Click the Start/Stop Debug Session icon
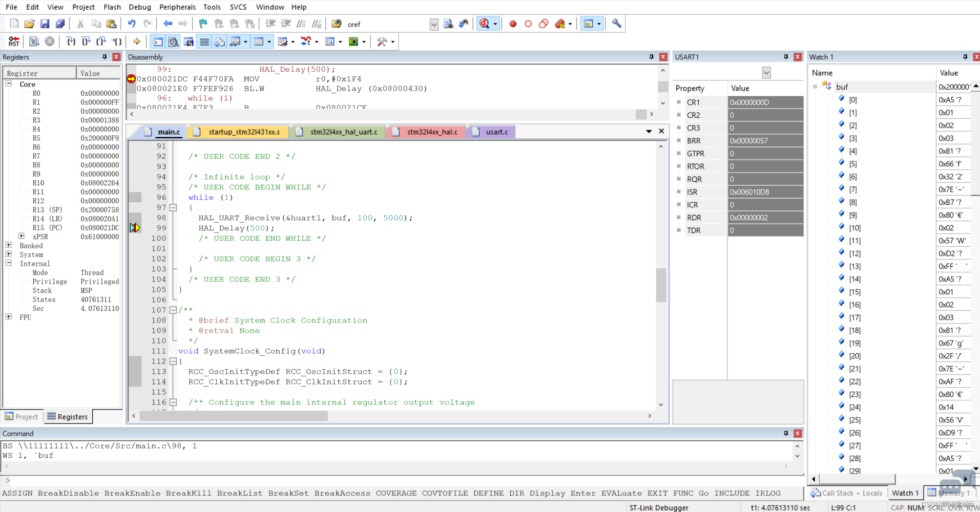Viewport: 980px width, 512px height. click(x=485, y=24)
